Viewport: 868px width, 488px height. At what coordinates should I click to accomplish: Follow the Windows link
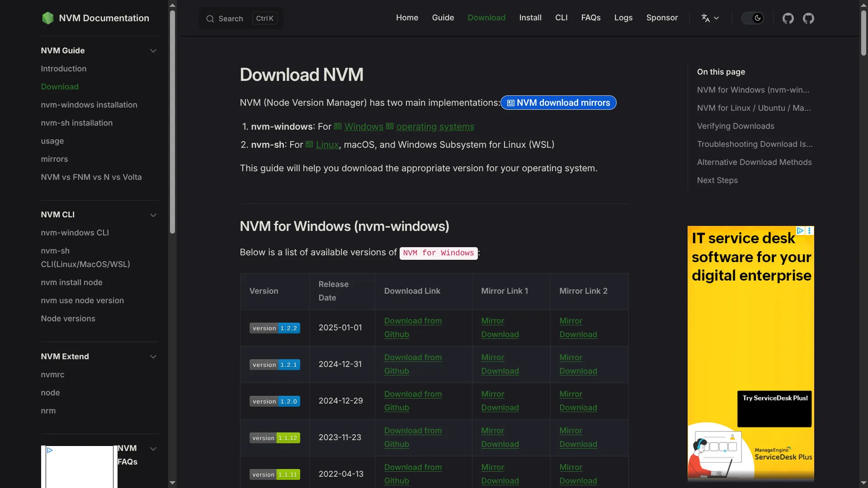363,127
